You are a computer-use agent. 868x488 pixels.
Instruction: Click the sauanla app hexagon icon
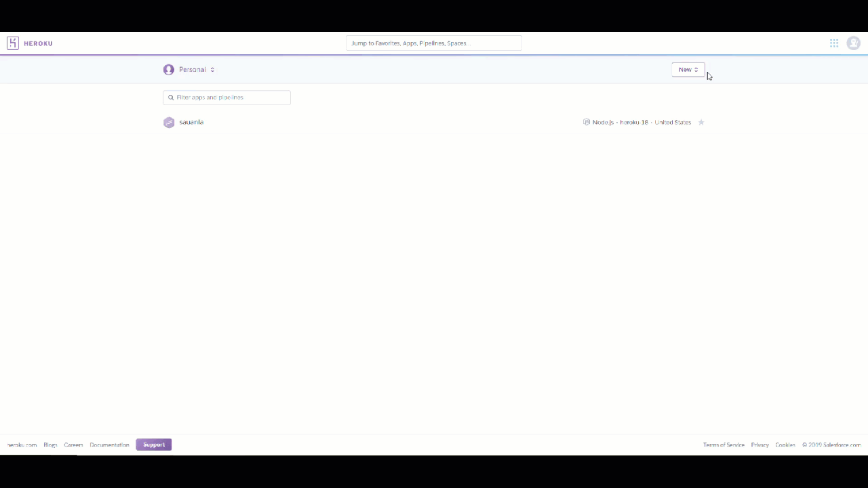coord(169,123)
